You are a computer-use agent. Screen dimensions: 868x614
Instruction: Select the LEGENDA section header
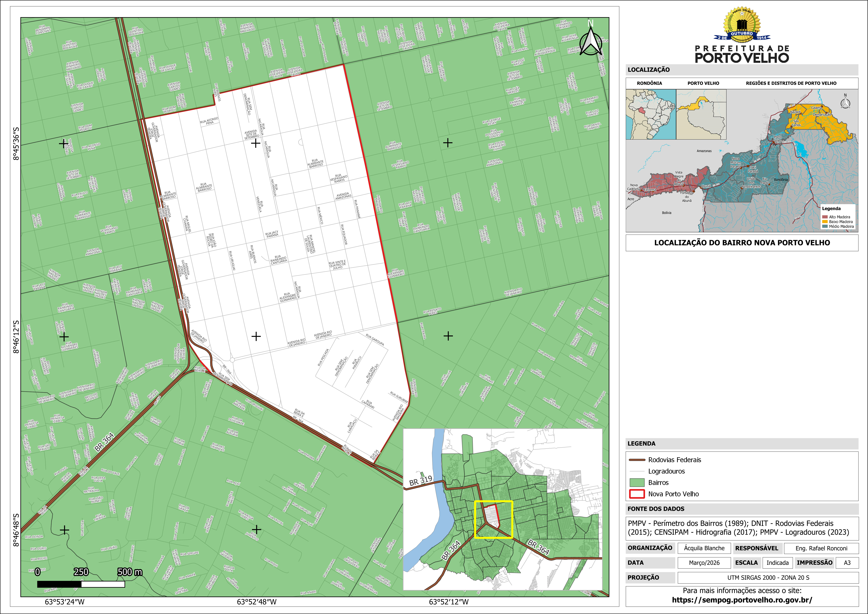(x=642, y=443)
